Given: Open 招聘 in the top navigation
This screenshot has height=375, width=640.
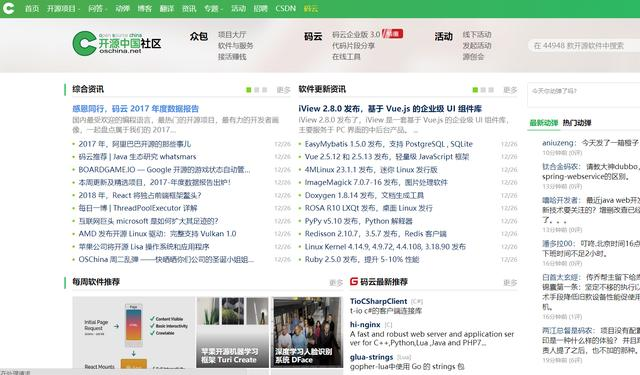Looking at the screenshot, I should coord(260,8).
